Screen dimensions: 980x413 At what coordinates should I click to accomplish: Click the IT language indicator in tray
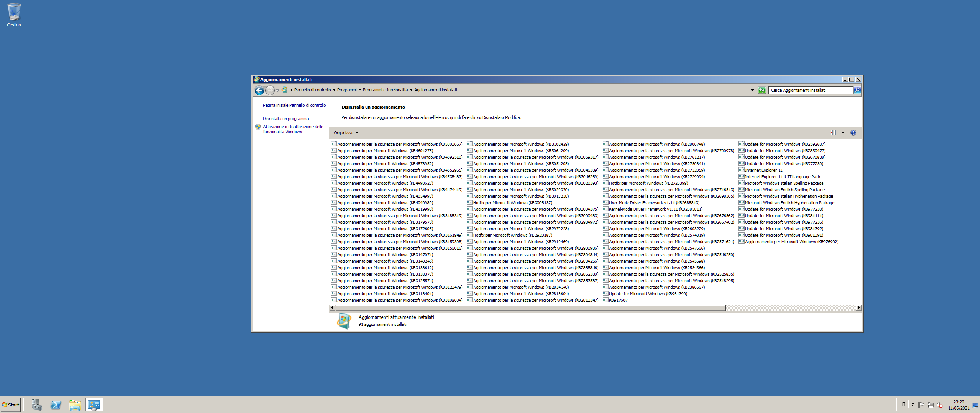coord(903,404)
